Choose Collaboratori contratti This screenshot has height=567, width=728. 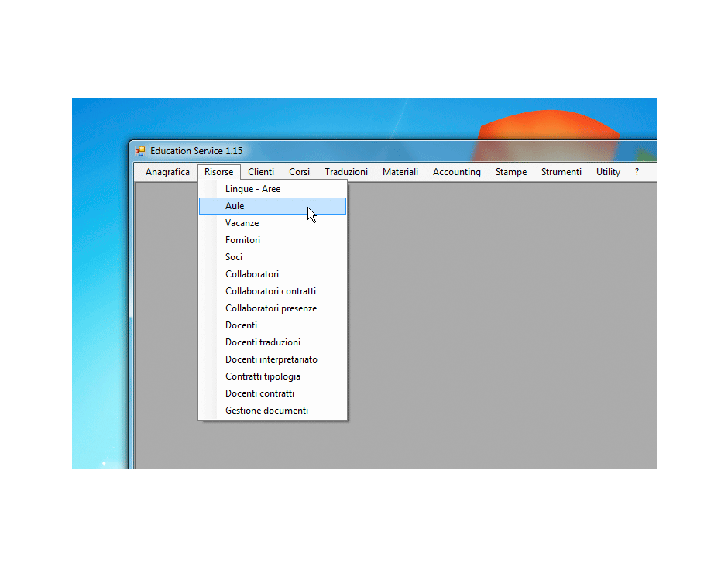[x=273, y=291]
